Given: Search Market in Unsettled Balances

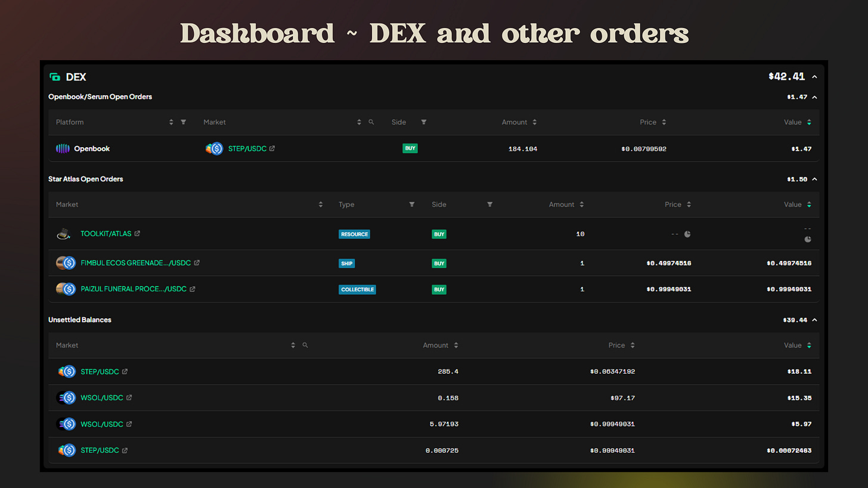Looking at the screenshot, I should click(305, 345).
